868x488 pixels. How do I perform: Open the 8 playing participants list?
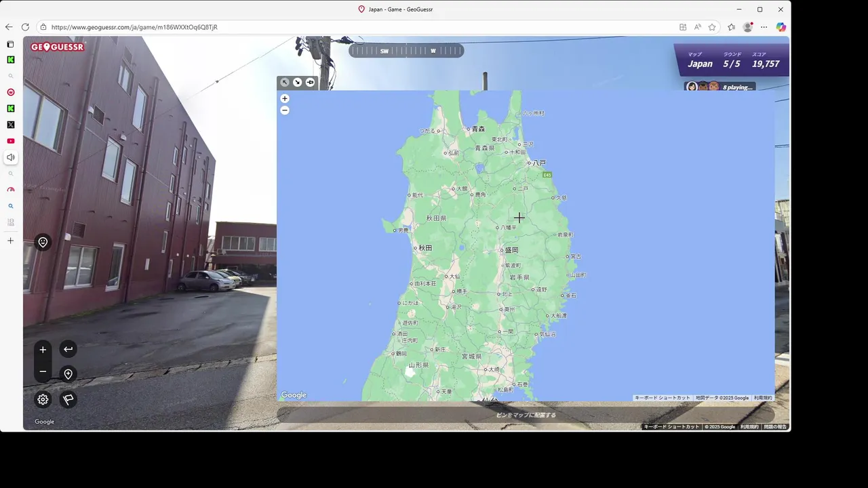coord(720,87)
